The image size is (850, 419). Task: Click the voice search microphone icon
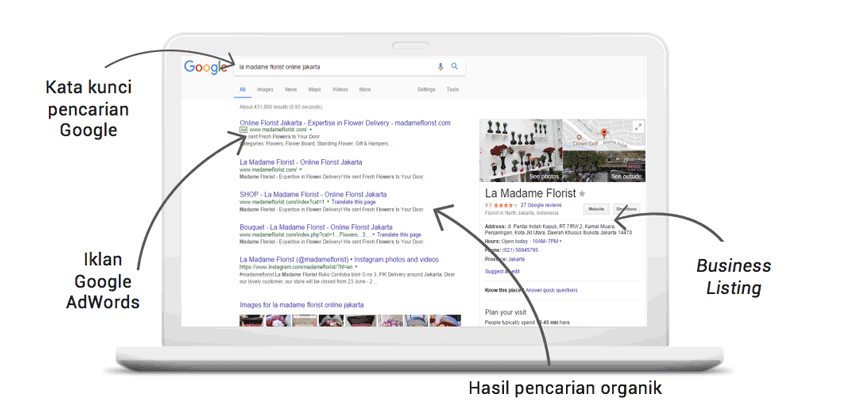pyautogui.click(x=440, y=67)
